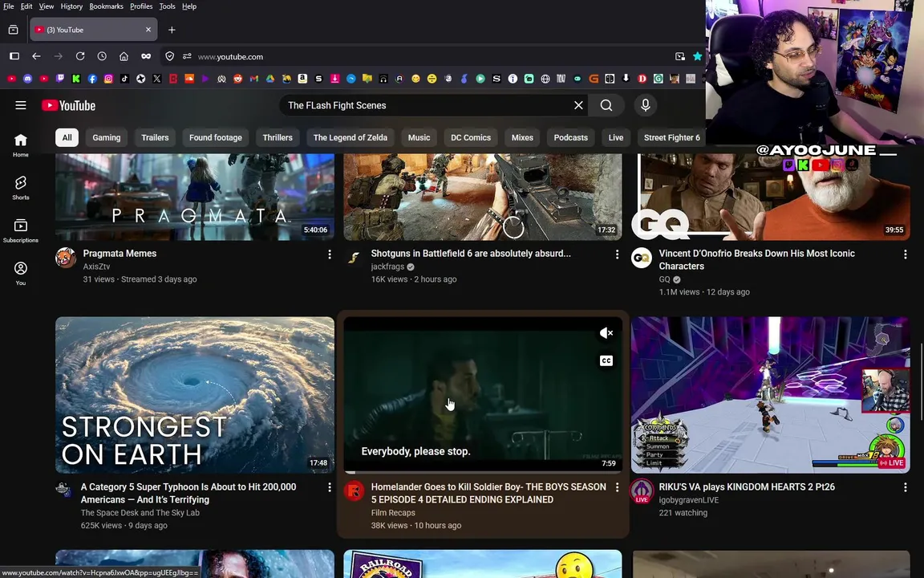Open the Bookmarks menu
Image resolution: width=924 pixels, height=578 pixels.
(x=106, y=6)
